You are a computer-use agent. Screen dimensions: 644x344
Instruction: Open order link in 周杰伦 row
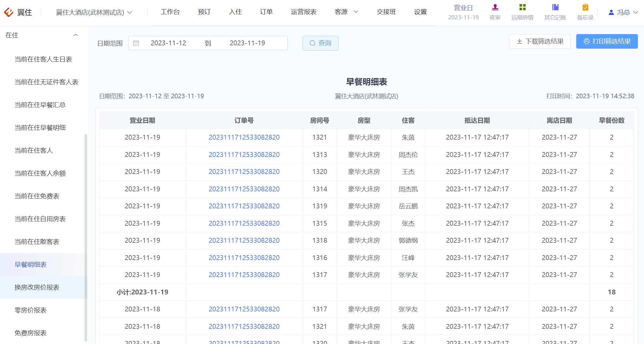[244, 155]
